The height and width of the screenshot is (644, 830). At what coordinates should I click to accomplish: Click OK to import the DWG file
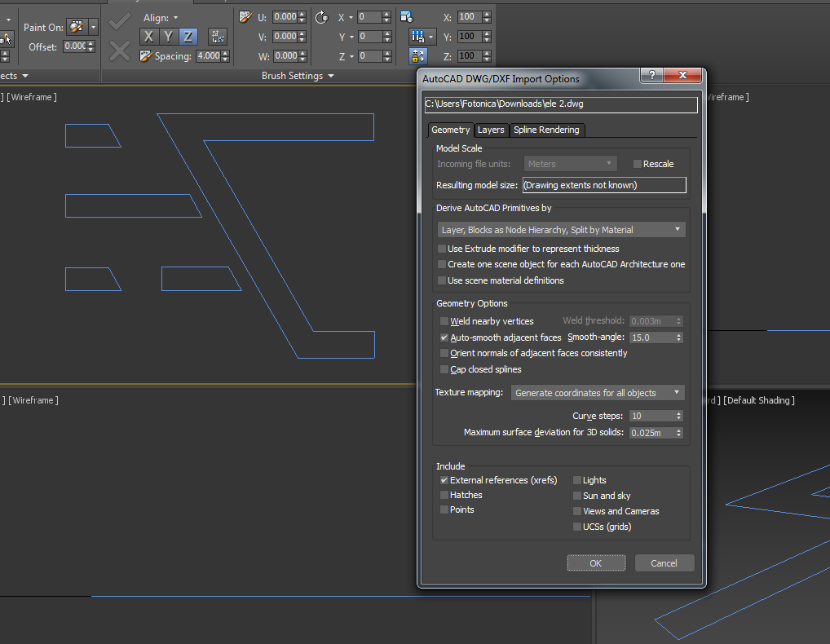(x=596, y=562)
